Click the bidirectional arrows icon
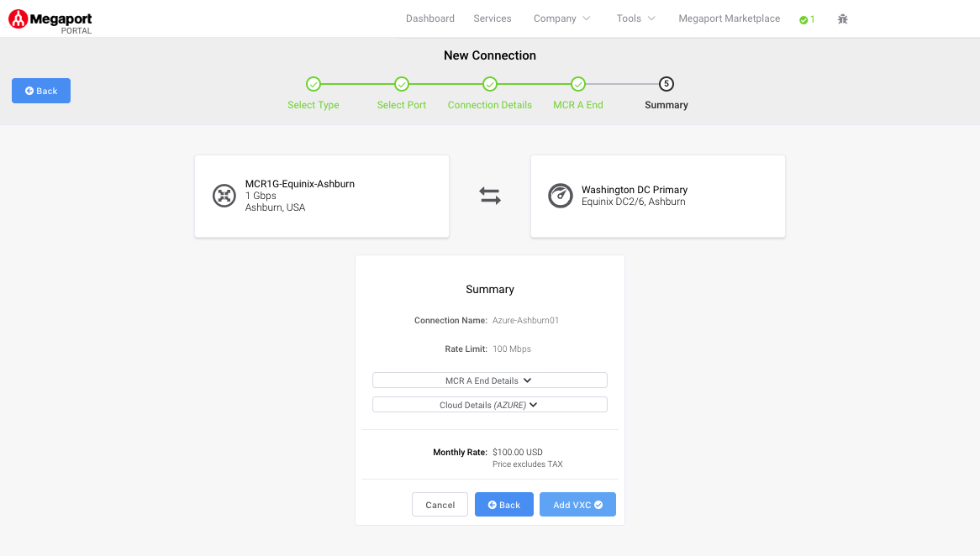Image resolution: width=980 pixels, height=556 pixels. pos(490,197)
